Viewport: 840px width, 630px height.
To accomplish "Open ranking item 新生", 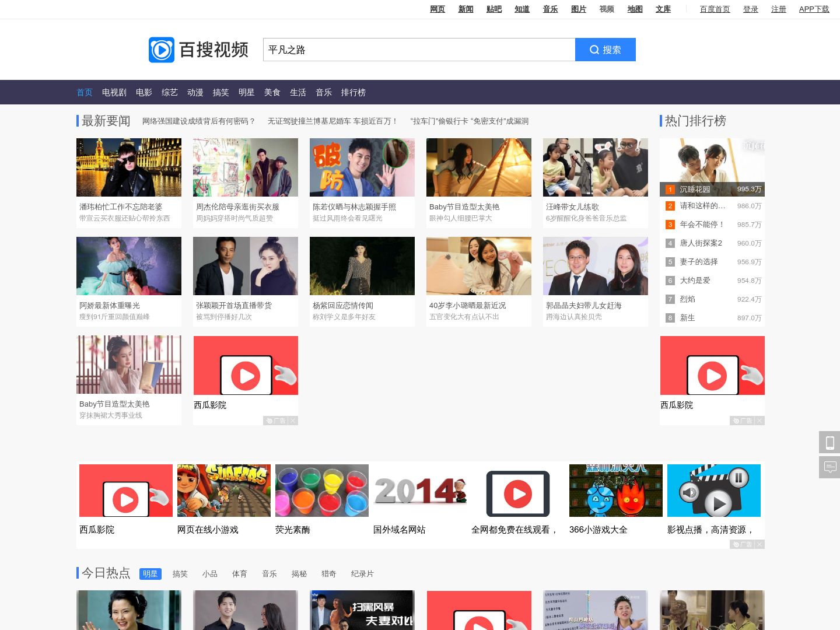I will [687, 318].
